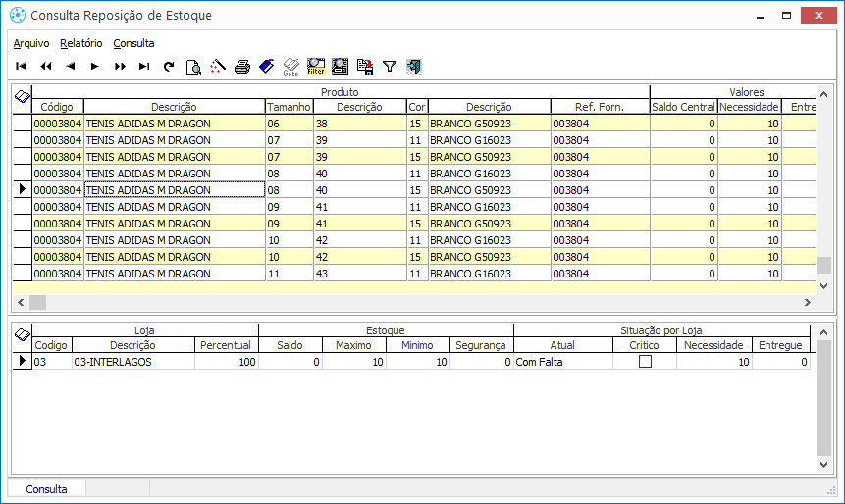Click the printer icon
845x504 pixels.
coord(242,67)
